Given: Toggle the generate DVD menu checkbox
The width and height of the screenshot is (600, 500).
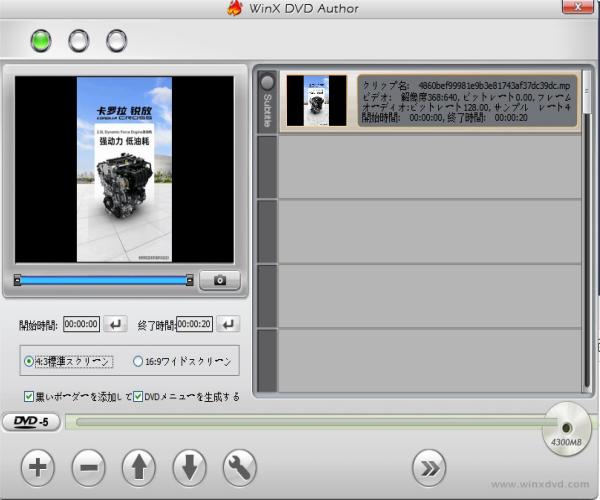Looking at the screenshot, I should (138, 396).
